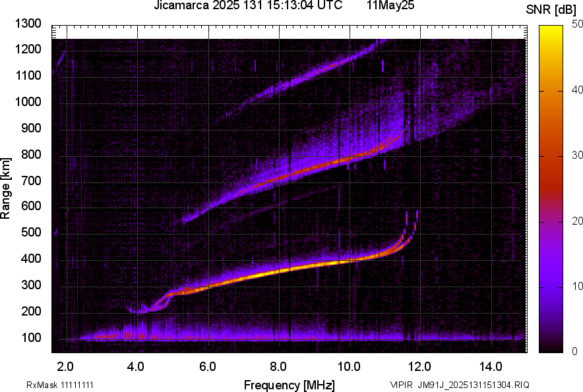Click the range tick label '800'
583x392 pixels.
tap(31, 154)
